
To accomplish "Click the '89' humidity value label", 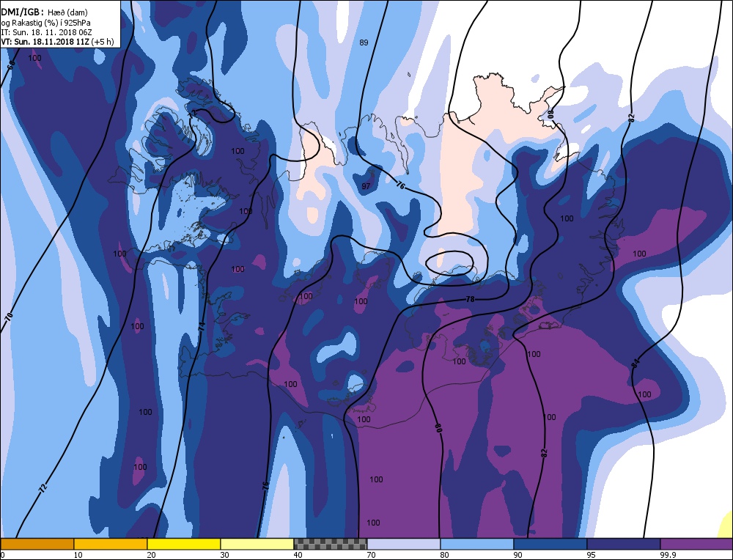I will pyautogui.click(x=364, y=43).
